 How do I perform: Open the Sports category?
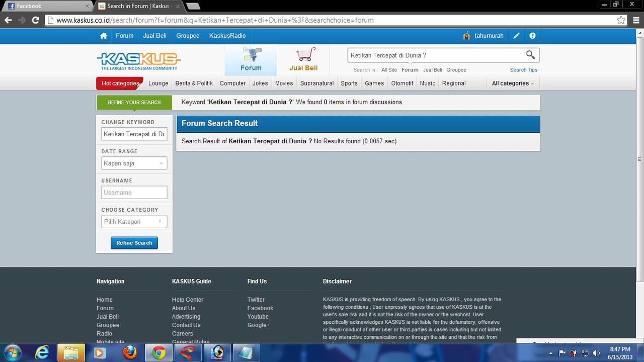click(x=349, y=83)
